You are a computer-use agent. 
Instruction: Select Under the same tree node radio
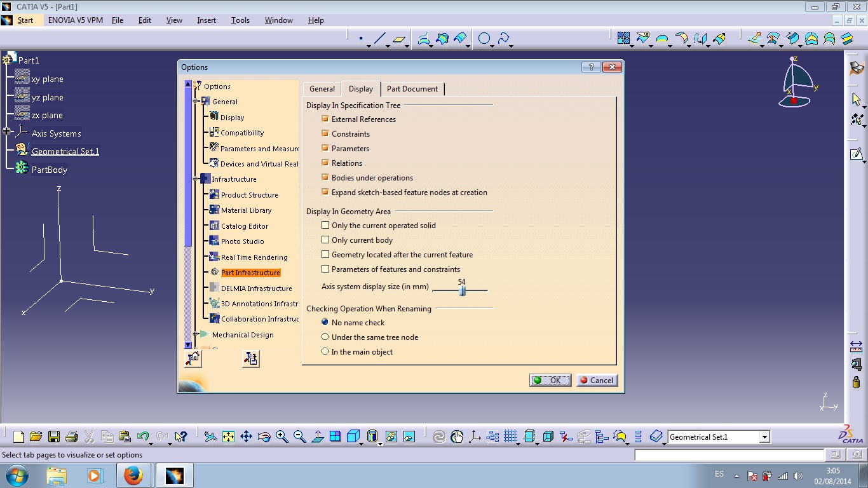click(325, 337)
